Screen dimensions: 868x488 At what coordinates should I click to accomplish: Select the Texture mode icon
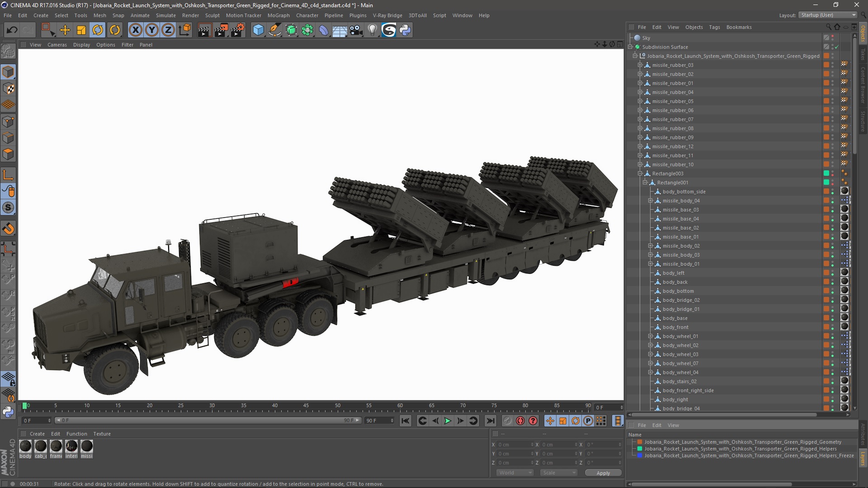[x=8, y=89]
